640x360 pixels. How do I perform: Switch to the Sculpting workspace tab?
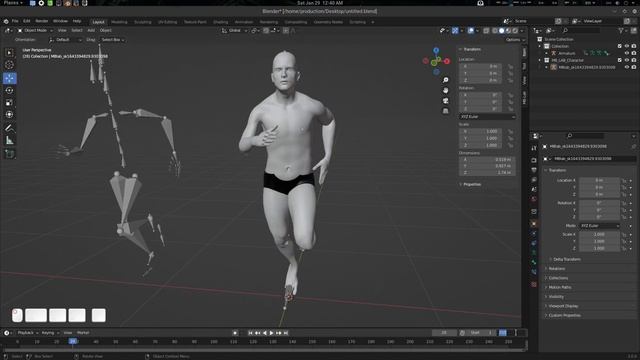143,22
